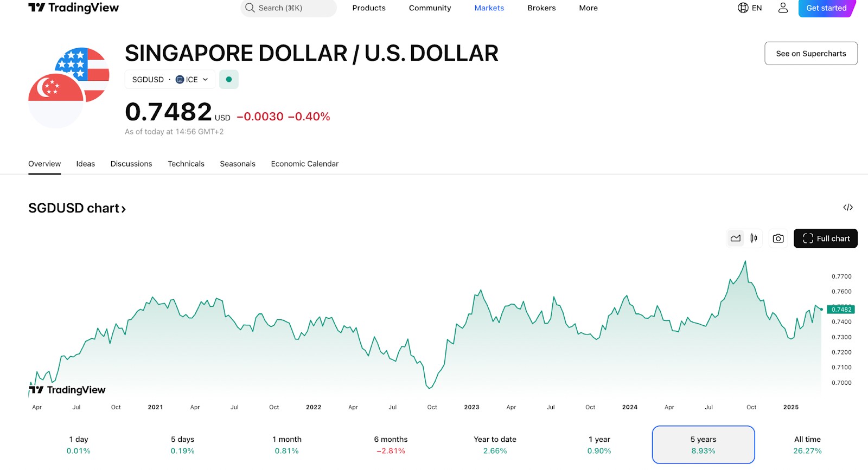Select the 1 month range
The width and height of the screenshot is (868, 470).
click(x=287, y=445)
